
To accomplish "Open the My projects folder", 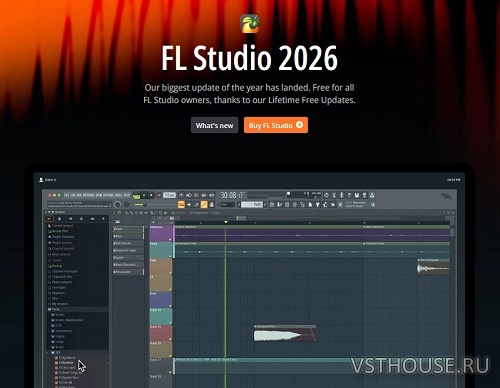I will click(x=60, y=304).
